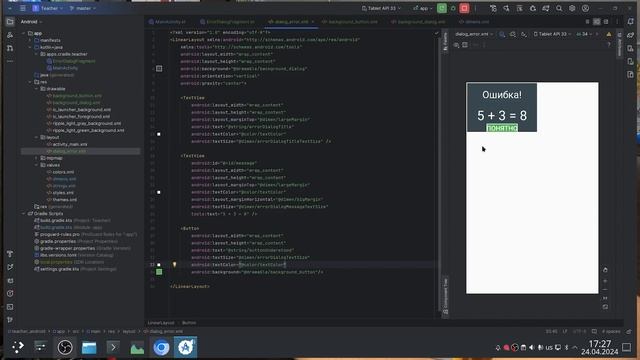Open API 34 version dropdown in preview
The height and width of the screenshot is (360, 640).
(x=584, y=34)
